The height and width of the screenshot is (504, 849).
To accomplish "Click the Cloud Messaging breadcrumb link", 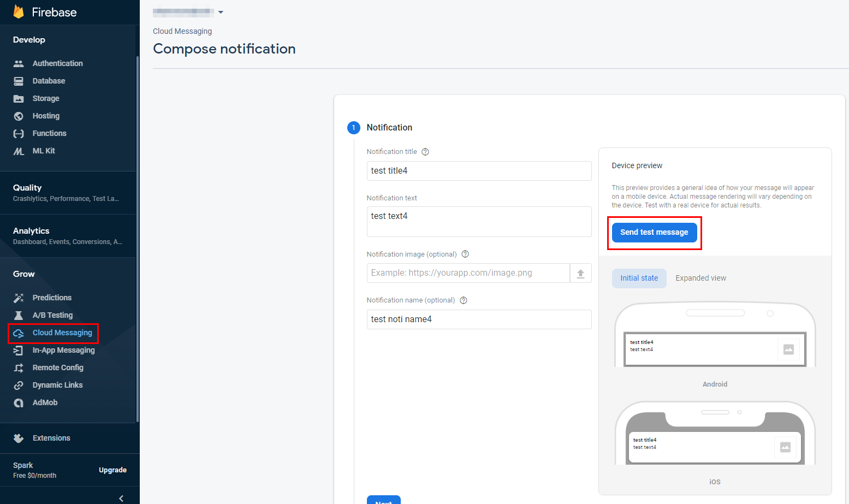I will [x=182, y=31].
